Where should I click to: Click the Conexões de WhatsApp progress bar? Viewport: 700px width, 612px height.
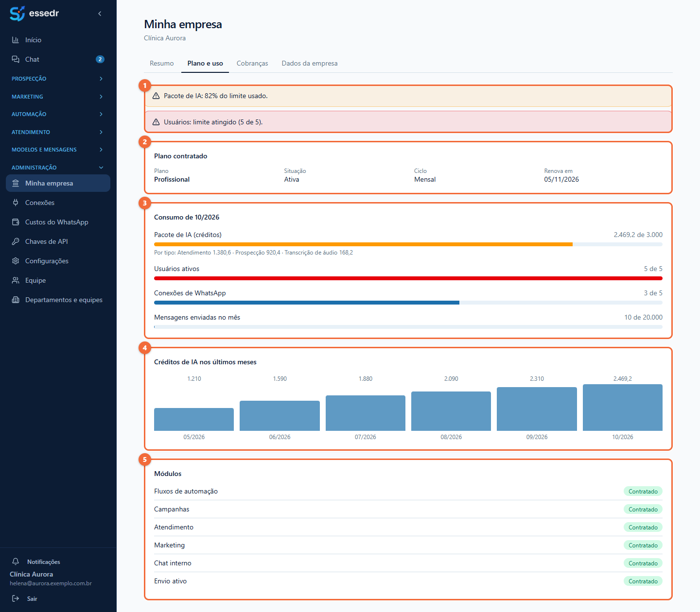[x=408, y=303]
